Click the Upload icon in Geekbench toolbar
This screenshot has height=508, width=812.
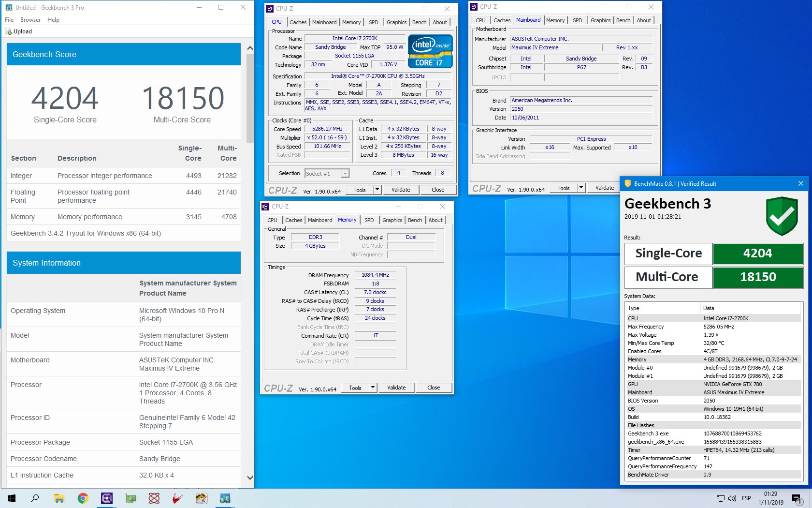coord(8,31)
